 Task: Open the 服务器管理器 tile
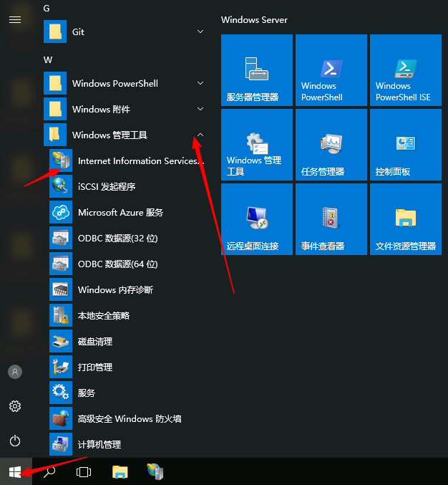pos(257,70)
